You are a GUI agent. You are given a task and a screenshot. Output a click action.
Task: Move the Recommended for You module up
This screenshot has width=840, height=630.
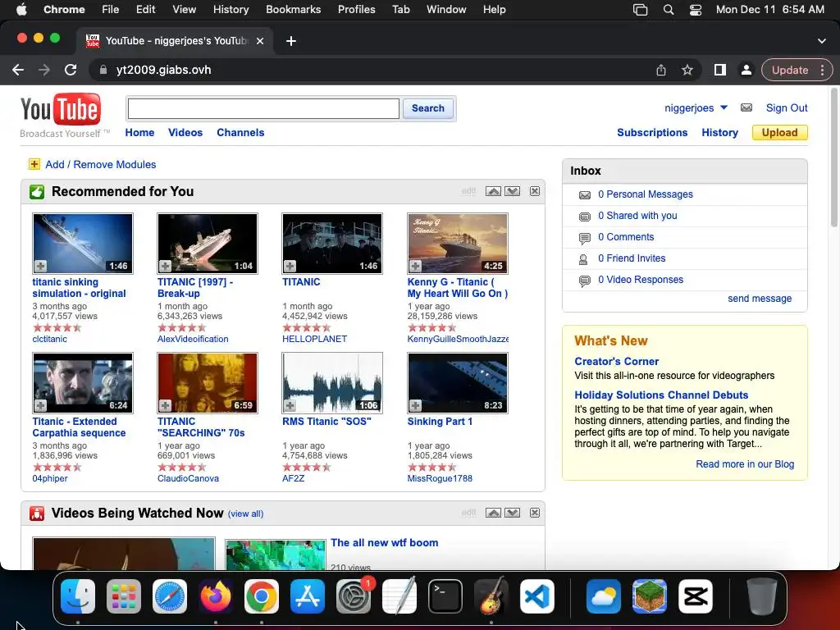pos(493,191)
